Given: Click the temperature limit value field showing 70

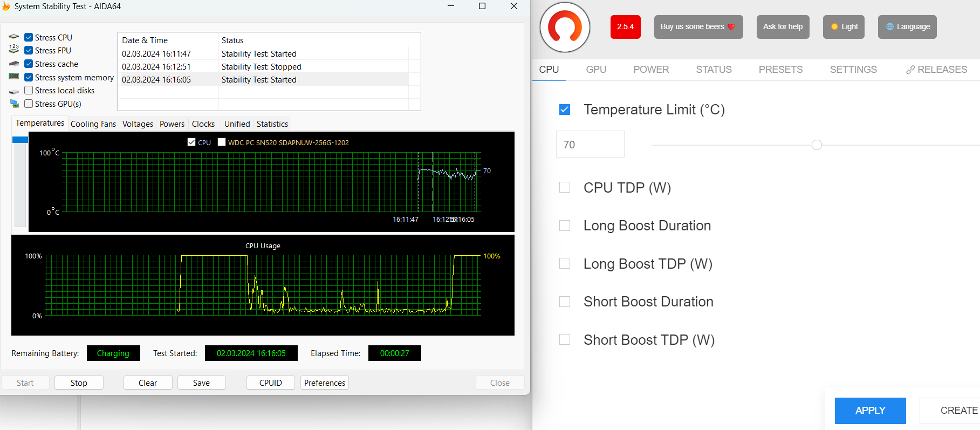Looking at the screenshot, I should coord(590,144).
